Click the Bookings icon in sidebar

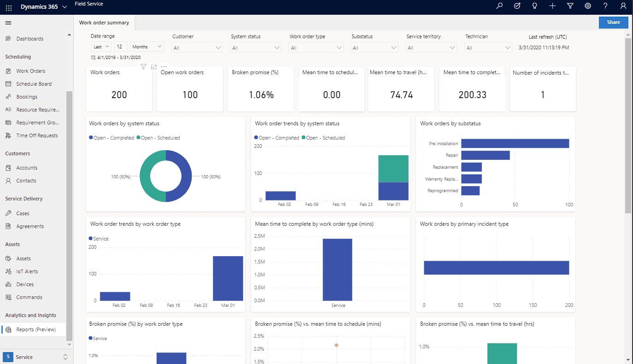point(8,97)
